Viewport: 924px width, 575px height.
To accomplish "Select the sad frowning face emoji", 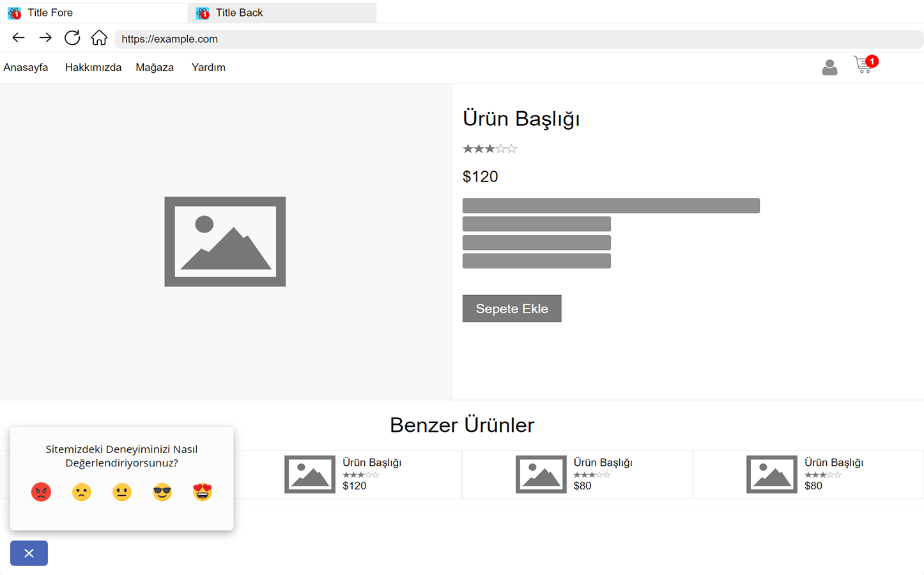I will 81,492.
